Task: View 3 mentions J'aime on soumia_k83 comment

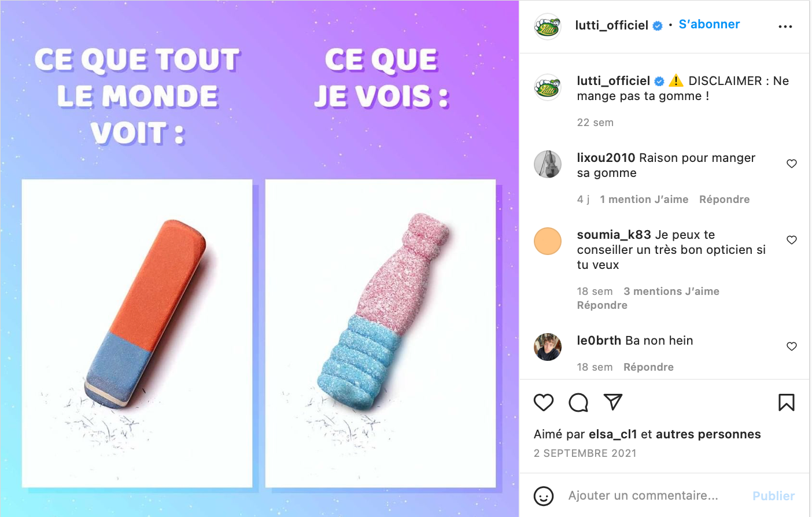Action: click(x=671, y=291)
